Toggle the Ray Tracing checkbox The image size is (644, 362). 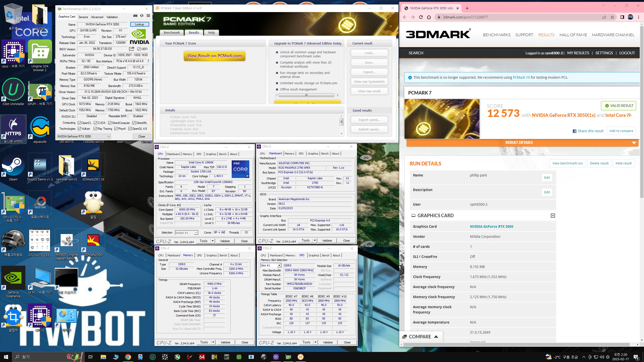pyautogui.click(x=95, y=129)
